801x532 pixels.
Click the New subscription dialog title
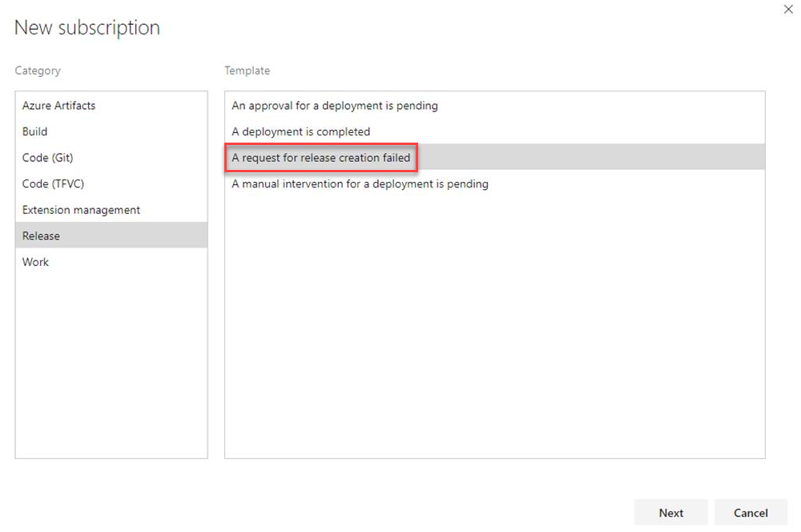click(x=87, y=27)
